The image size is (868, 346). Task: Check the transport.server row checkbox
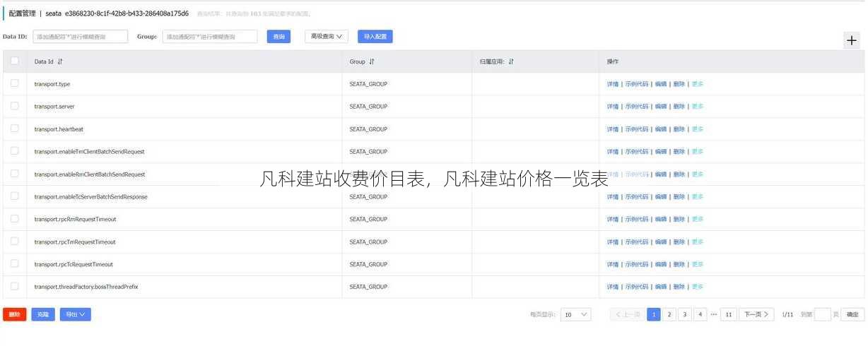[x=14, y=106]
